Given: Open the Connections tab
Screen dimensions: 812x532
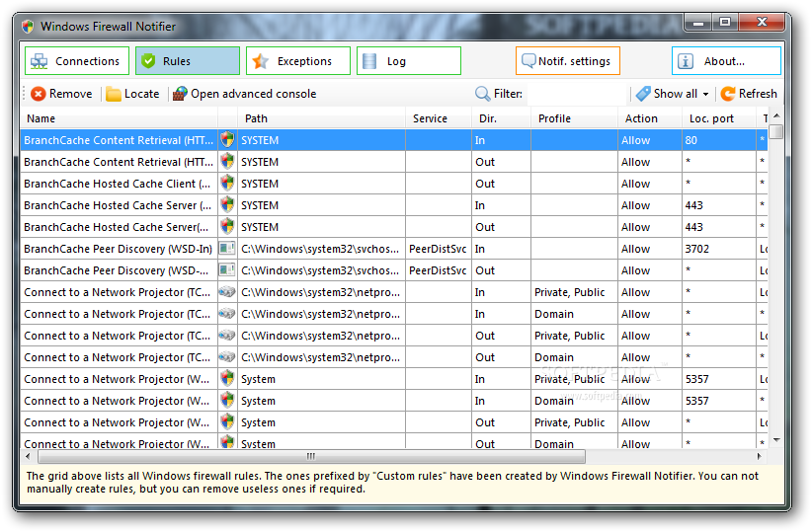Looking at the screenshot, I should point(77,61).
